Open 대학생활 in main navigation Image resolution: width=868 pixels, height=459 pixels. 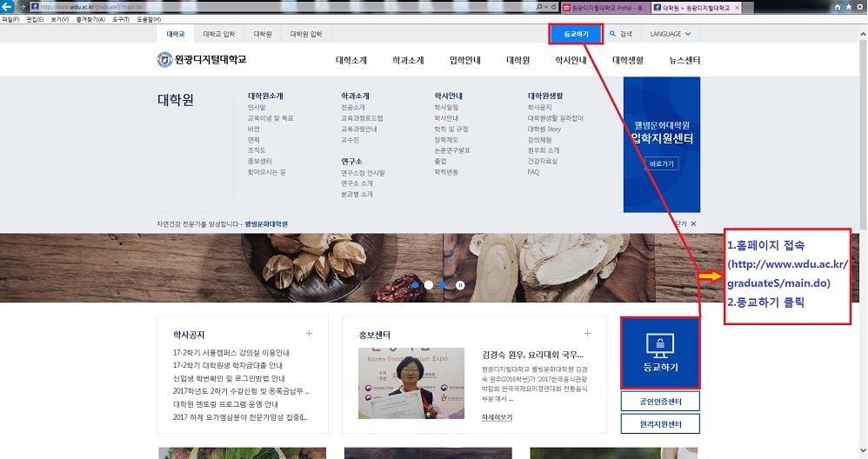pos(628,60)
